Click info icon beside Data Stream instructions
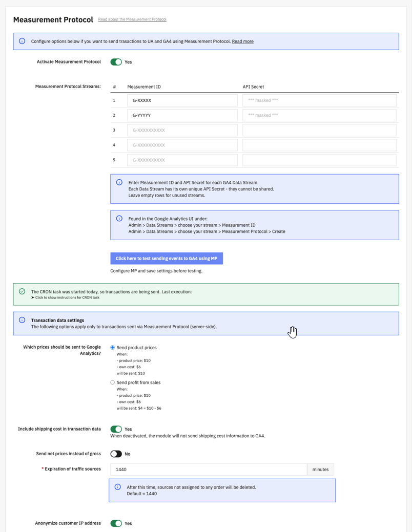Viewport: 412px width, 532px height. tap(119, 182)
